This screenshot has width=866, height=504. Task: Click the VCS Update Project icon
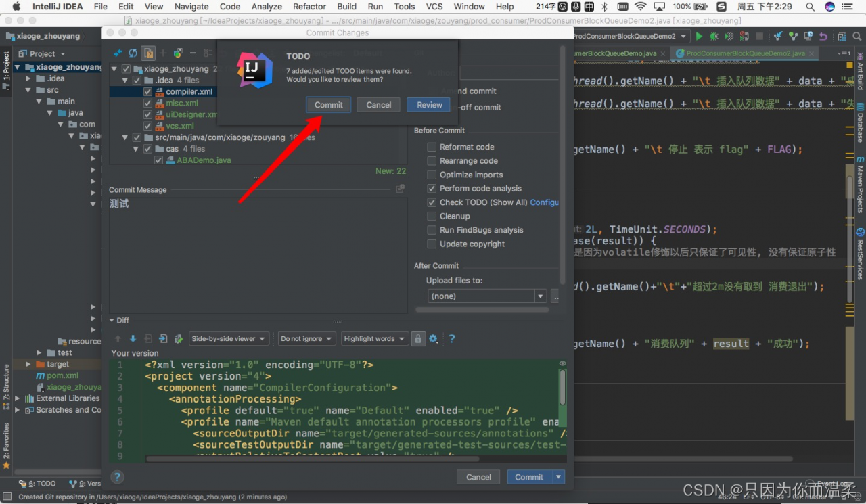point(778,36)
